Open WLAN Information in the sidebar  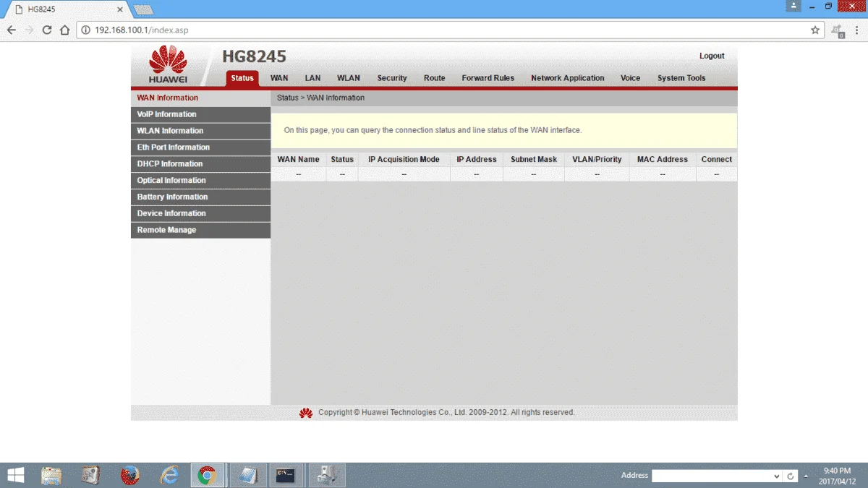(200, 131)
